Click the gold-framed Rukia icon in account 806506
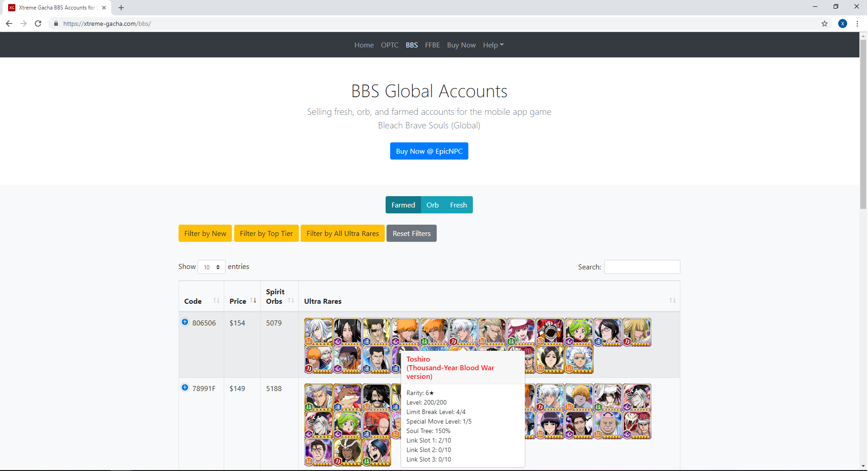 550,359
